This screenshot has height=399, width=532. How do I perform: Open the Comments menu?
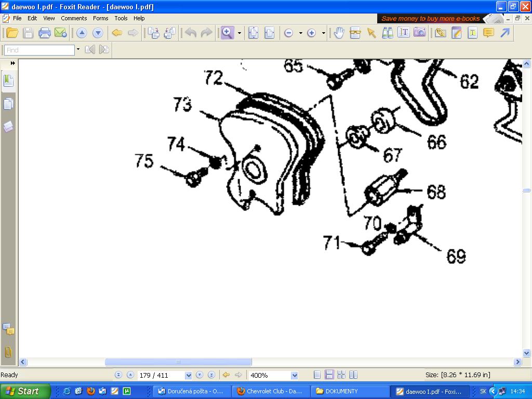tap(74, 18)
